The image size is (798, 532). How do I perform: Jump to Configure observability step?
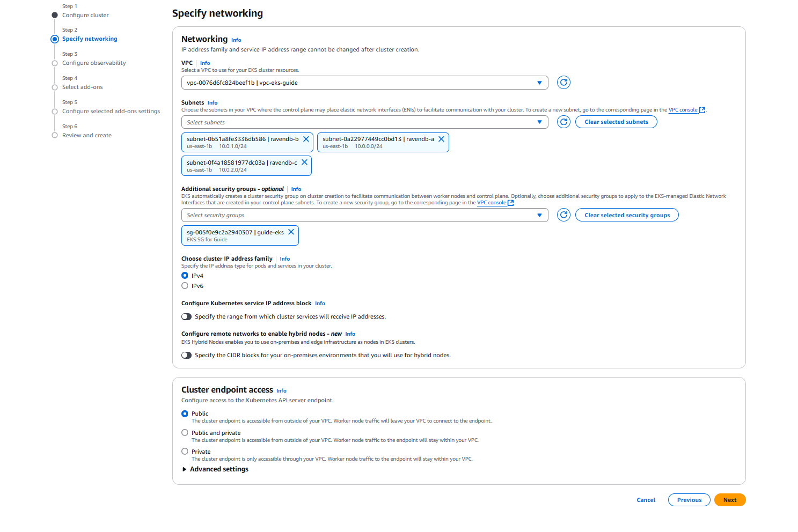coord(94,63)
